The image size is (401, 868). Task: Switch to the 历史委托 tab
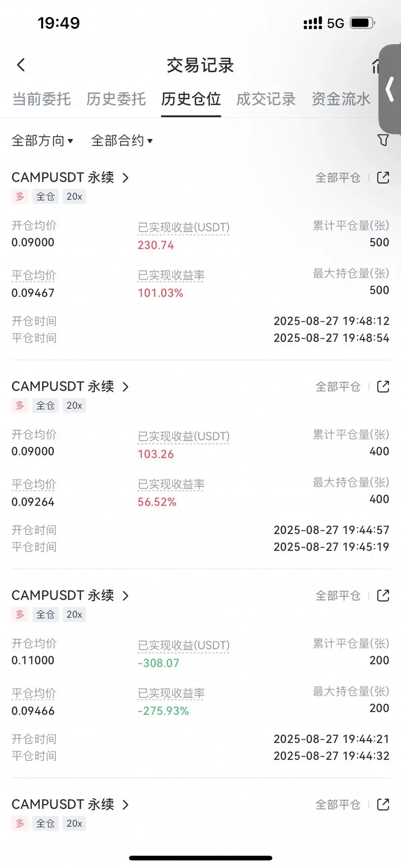coord(116,99)
